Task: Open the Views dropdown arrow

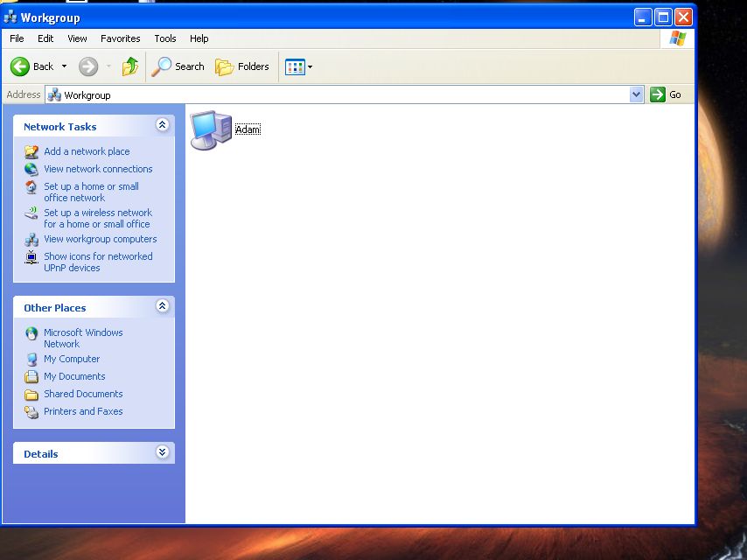Action: pos(311,67)
